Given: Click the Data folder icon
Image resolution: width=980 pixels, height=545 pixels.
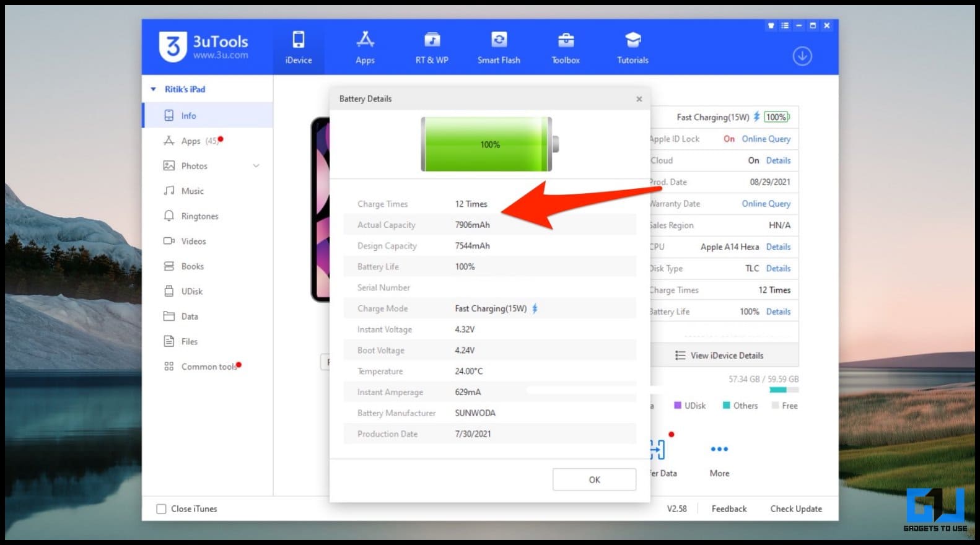Looking at the screenshot, I should (168, 316).
